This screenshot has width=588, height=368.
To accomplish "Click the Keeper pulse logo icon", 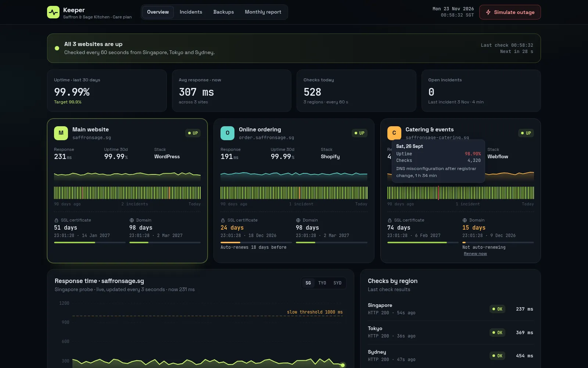I will coord(53,12).
